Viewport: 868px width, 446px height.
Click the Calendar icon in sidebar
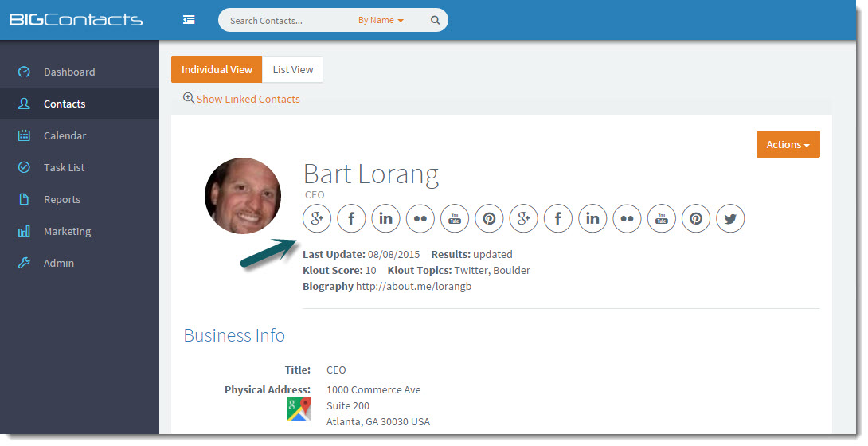tap(24, 135)
